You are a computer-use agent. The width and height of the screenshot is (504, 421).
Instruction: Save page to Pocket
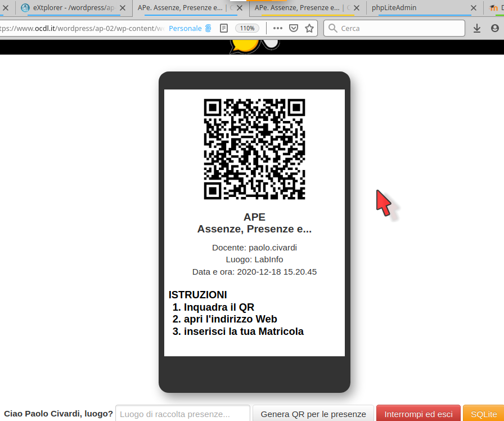[x=294, y=28]
